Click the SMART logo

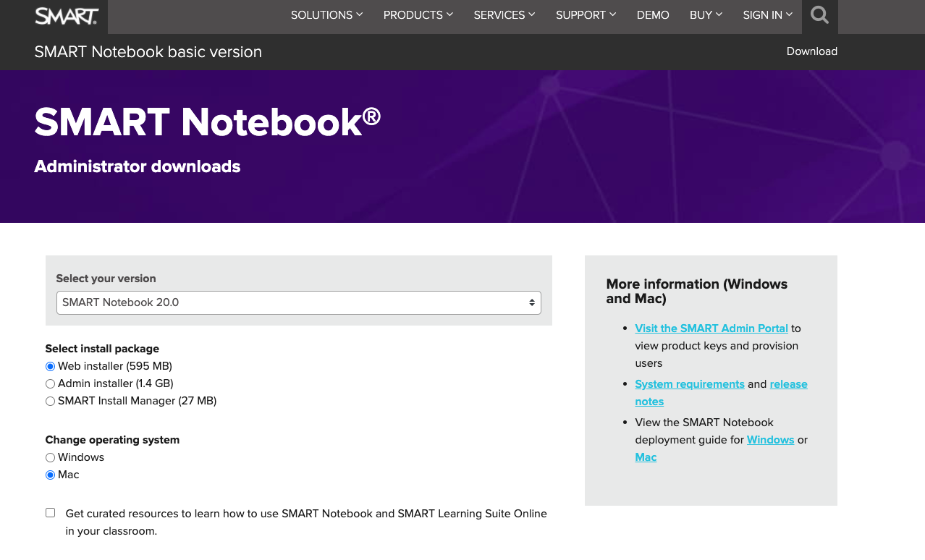(67, 15)
